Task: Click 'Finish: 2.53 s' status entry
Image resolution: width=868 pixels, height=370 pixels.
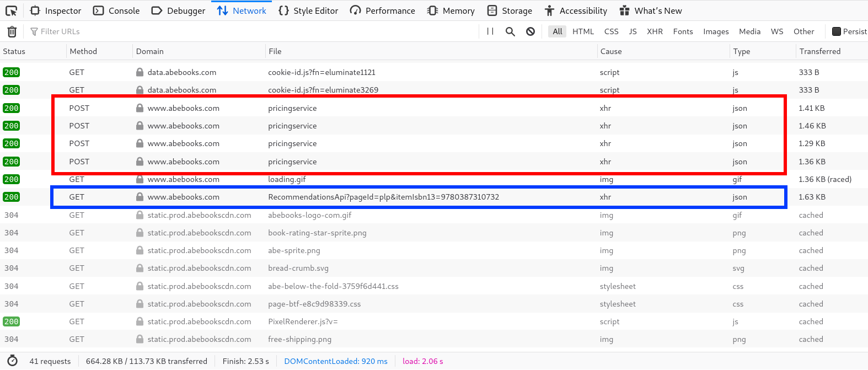Action: [246, 361]
